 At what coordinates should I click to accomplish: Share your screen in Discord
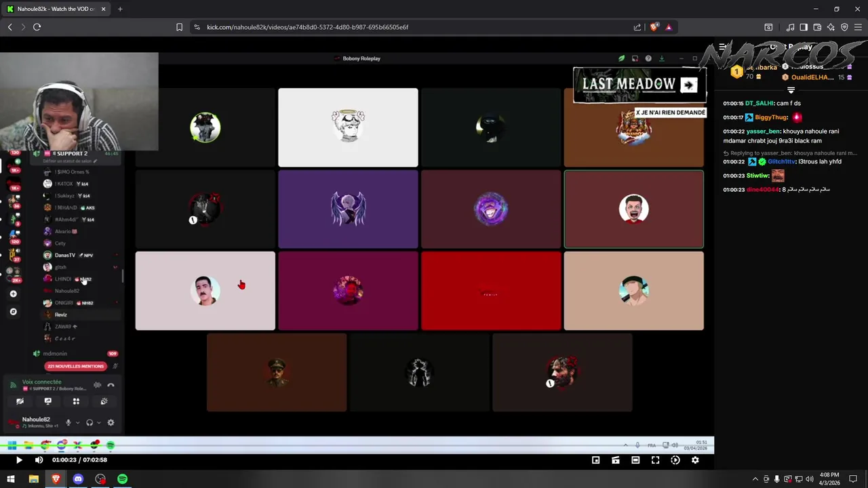pos(47,401)
